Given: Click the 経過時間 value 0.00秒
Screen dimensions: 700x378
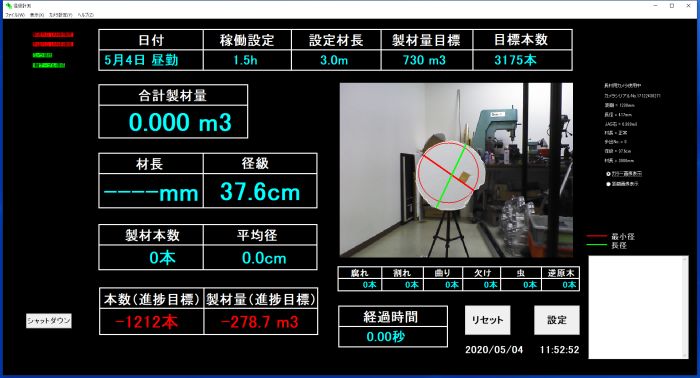Looking at the screenshot, I should pyautogui.click(x=386, y=336).
